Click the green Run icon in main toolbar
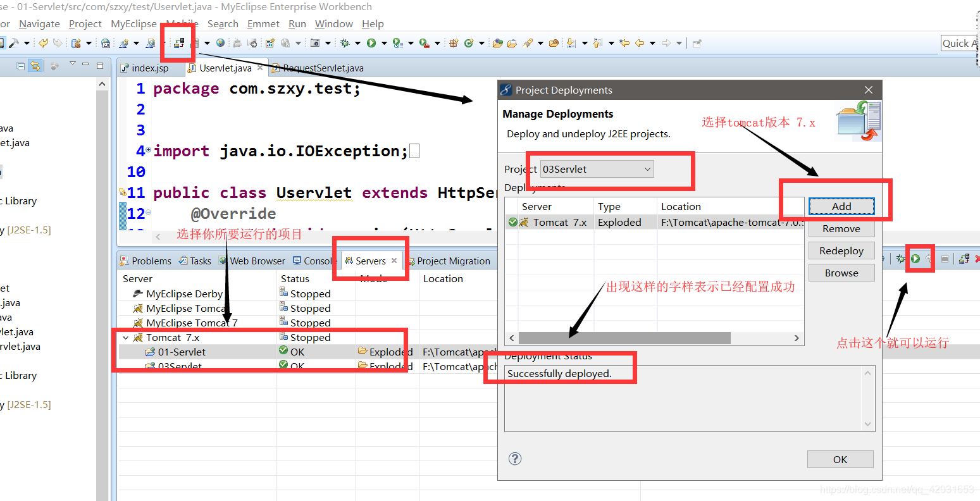 pos(371,43)
